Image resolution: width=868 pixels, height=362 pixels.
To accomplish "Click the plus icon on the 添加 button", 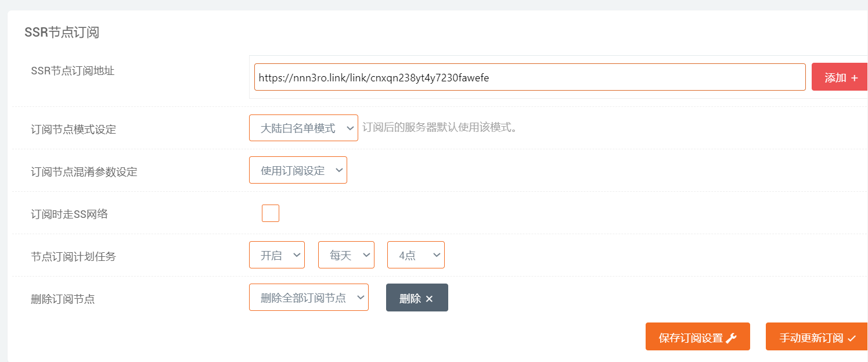I will [x=854, y=78].
